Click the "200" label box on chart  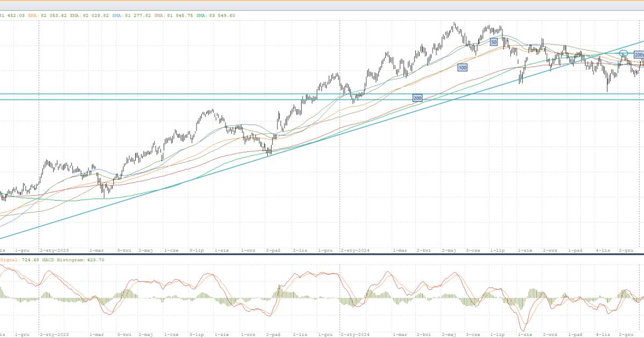point(417,98)
